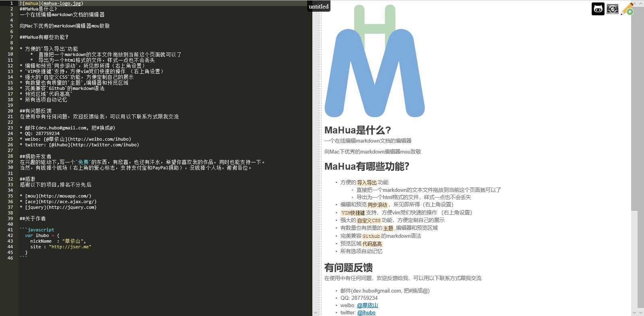The width and height of the screenshot is (644, 316).
Task: Click editor line '##捐助开发者'
Action: pyautogui.click(x=35, y=156)
